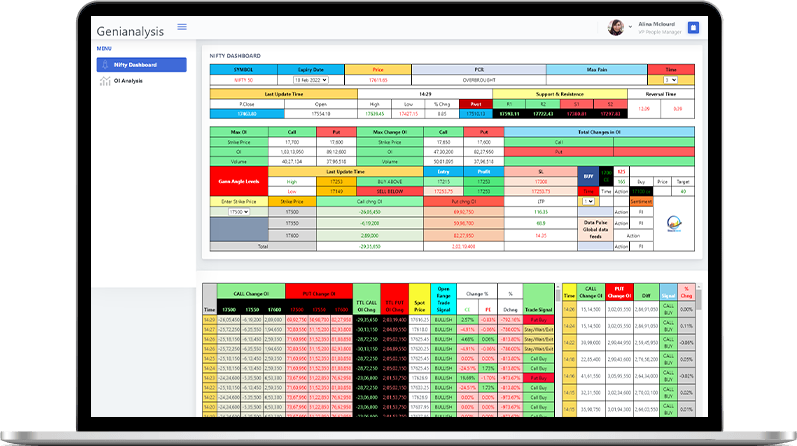Toggle the hamburger sidebar menu icon

tap(181, 27)
